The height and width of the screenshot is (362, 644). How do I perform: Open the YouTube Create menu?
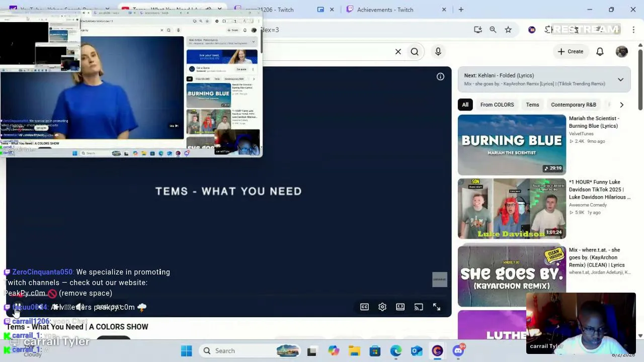tap(571, 51)
